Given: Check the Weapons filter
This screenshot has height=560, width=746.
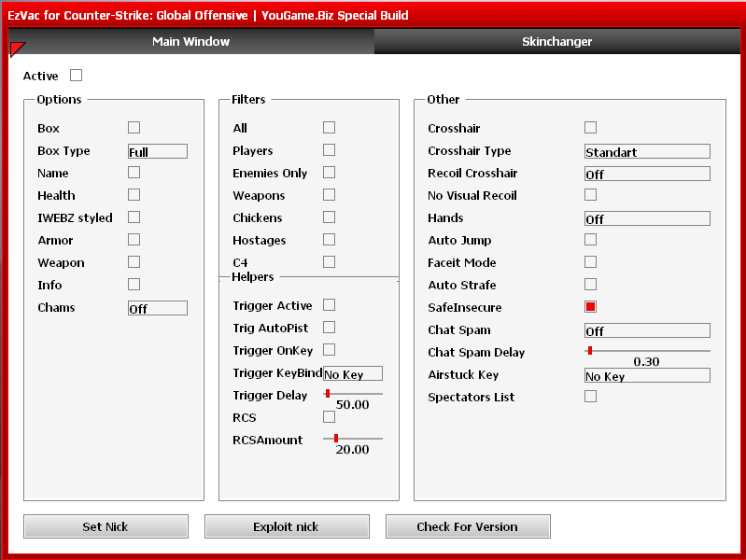Looking at the screenshot, I should pos(330,194).
